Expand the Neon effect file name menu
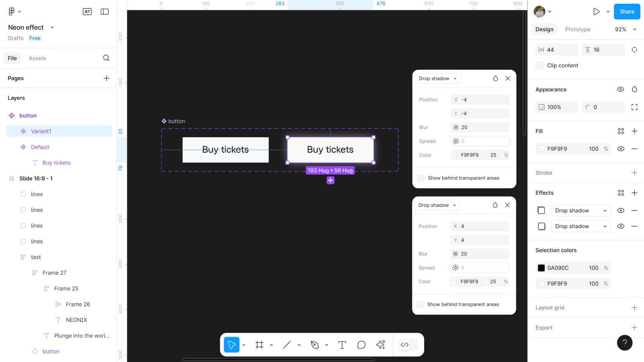 [52, 27]
